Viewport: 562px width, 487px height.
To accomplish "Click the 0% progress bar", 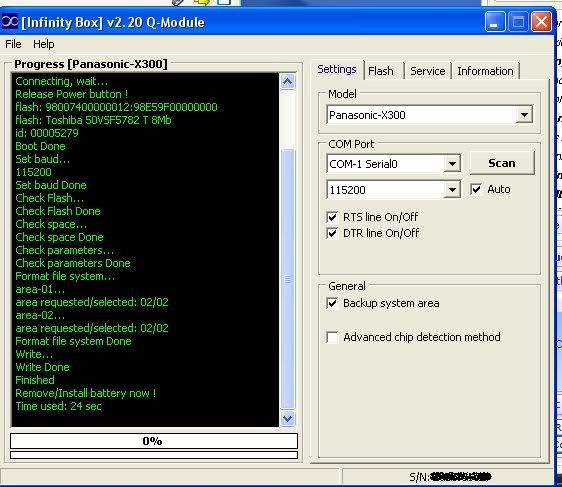I will click(x=154, y=441).
